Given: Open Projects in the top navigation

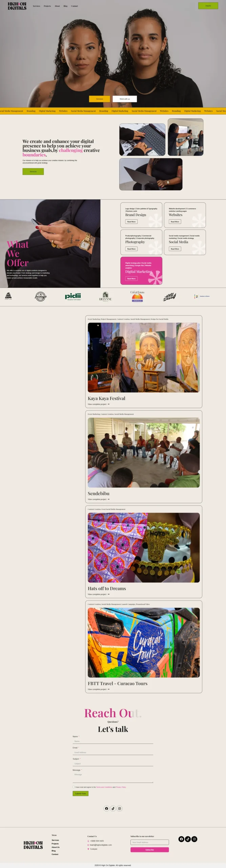Looking at the screenshot, I should click(x=47, y=6).
